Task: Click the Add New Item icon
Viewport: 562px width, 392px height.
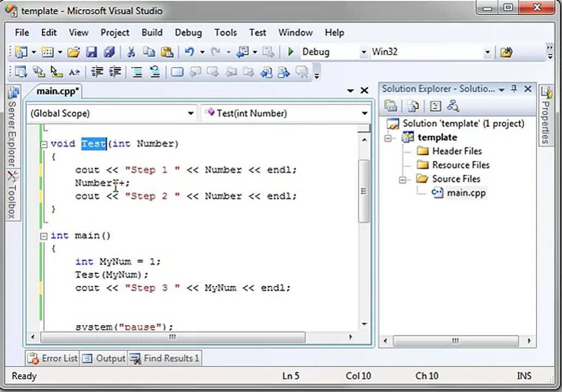Action: click(47, 52)
